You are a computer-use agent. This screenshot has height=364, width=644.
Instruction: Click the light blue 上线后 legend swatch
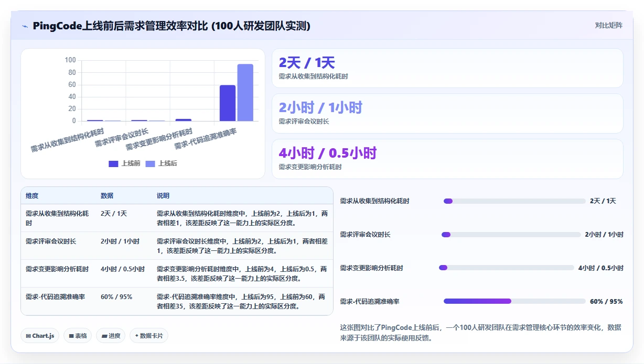[150, 163]
